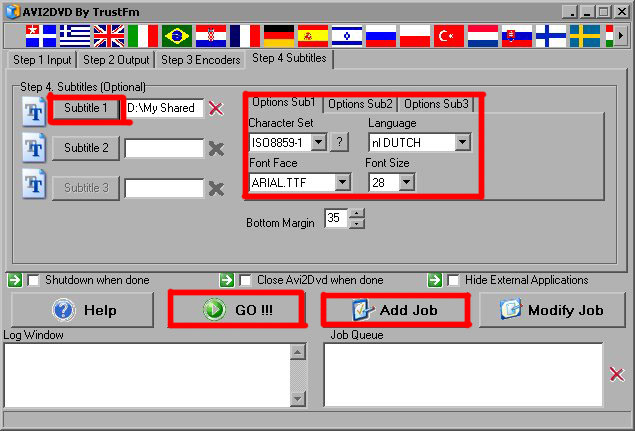
Task: Click the text icon beside Subtitle 1
Action: (34, 112)
